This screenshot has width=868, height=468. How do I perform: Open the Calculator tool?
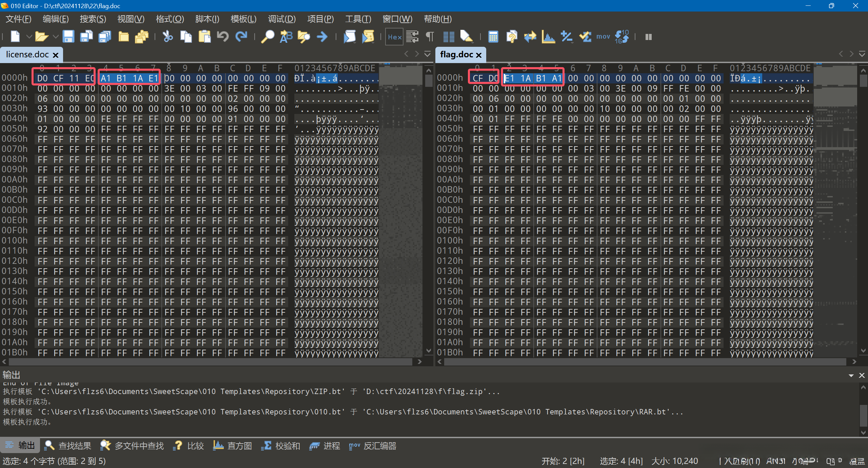pos(493,37)
